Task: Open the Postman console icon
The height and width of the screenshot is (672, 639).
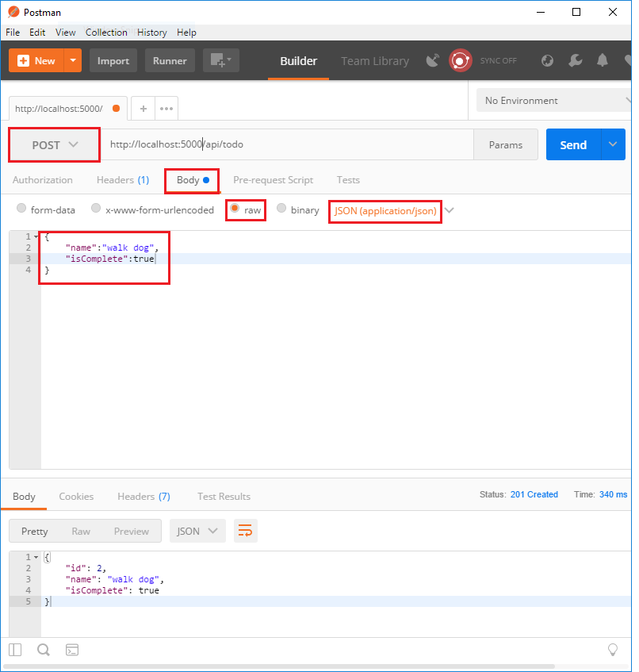Action: (x=72, y=650)
